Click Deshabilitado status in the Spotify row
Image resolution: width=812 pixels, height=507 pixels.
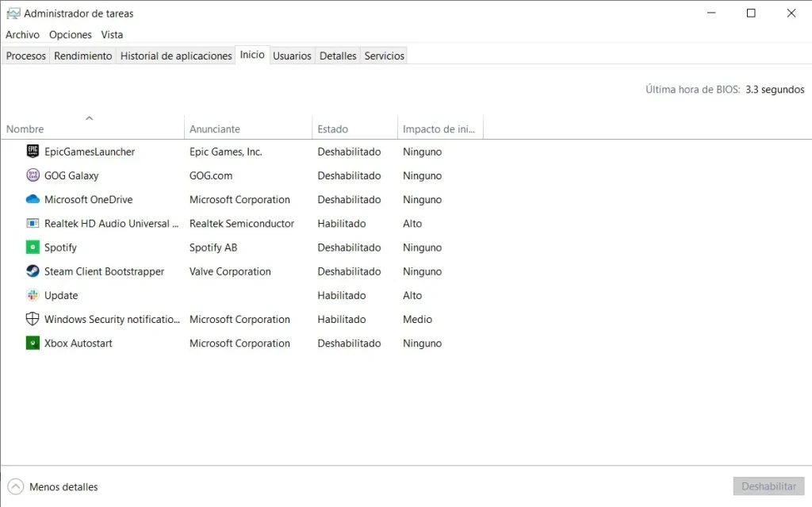pos(349,248)
